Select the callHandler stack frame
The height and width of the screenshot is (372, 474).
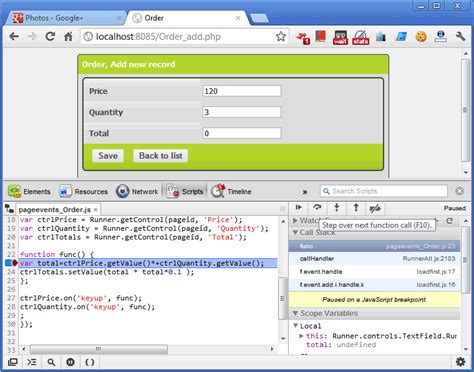point(374,259)
